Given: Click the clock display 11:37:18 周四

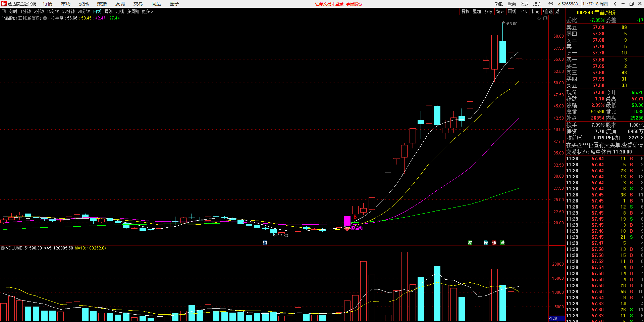Looking at the screenshot, I should pos(595,4).
